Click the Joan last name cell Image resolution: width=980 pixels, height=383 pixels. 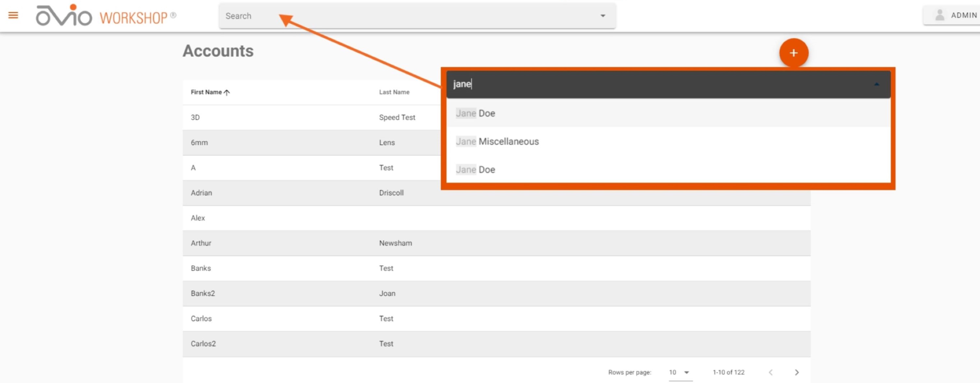(x=387, y=293)
